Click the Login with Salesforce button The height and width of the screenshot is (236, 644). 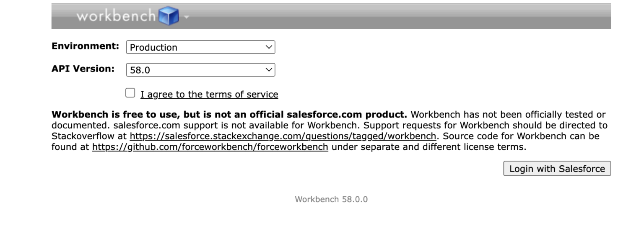pyautogui.click(x=557, y=169)
